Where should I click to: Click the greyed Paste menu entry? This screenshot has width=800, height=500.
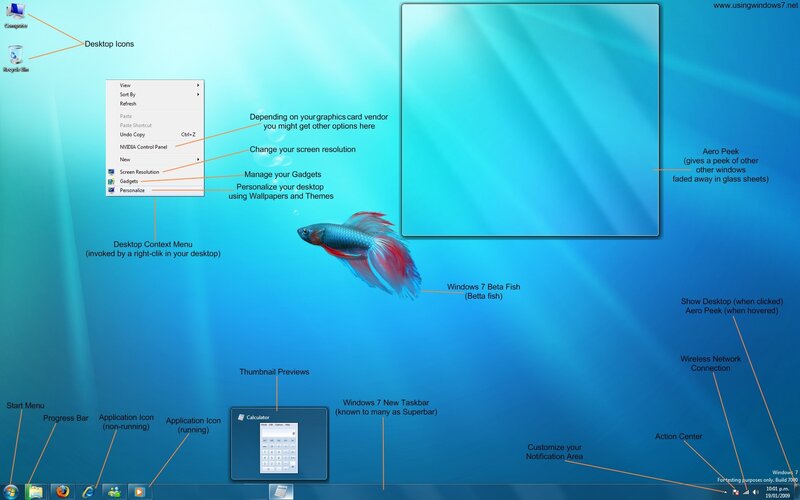[x=155, y=116]
